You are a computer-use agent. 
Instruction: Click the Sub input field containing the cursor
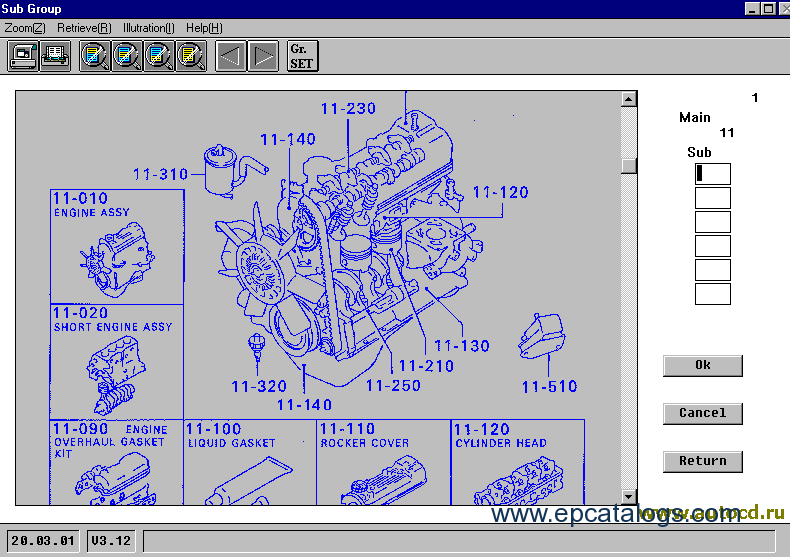712,174
